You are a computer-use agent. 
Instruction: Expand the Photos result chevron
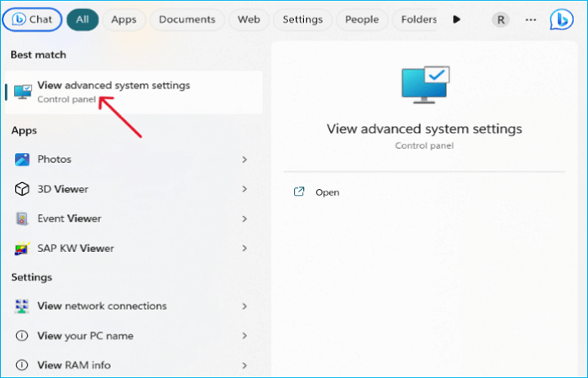244,159
